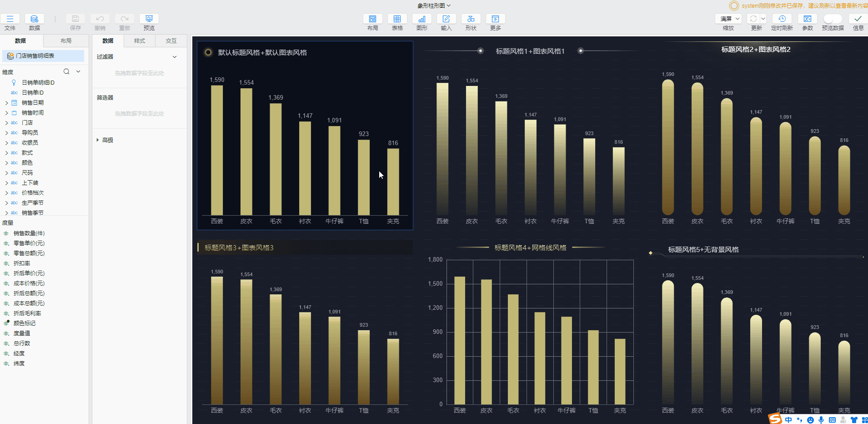Viewport: 868px width, 424px height.
Task: Click the 图形 (Chart) component icon
Action: 421,19
